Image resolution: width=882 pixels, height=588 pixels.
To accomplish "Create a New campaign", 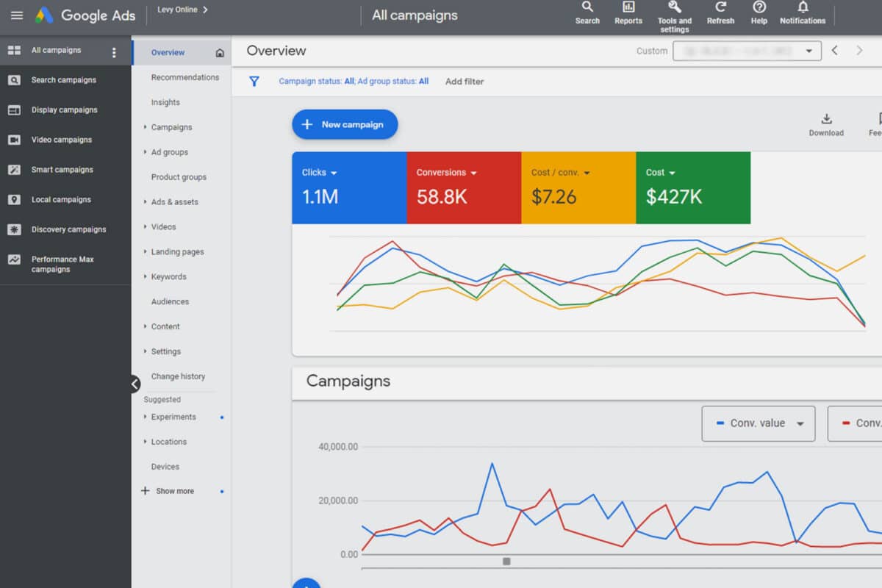I will point(344,124).
